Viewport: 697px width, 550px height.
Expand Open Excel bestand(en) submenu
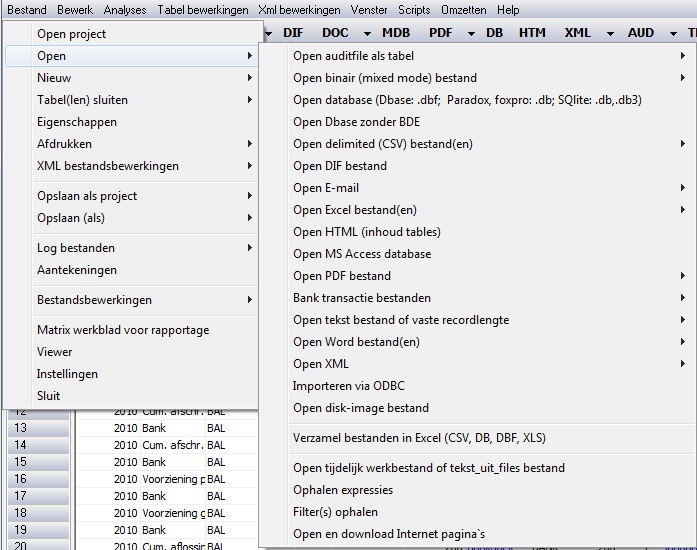pyautogui.click(x=354, y=210)
